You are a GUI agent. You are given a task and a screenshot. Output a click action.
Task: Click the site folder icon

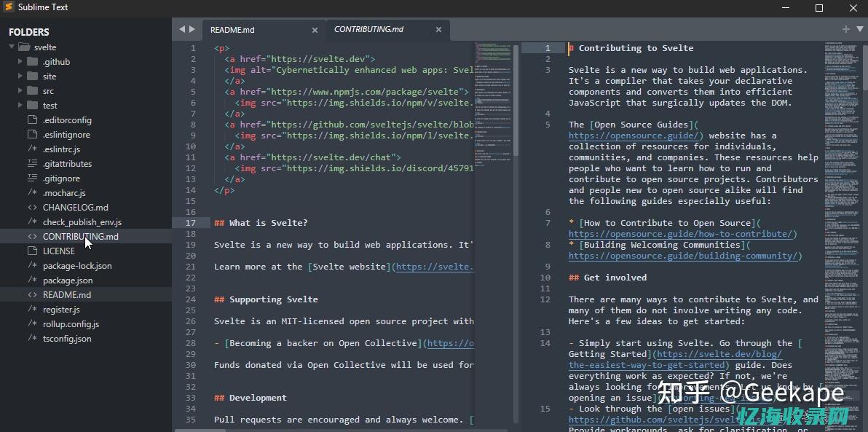[33, 76]
